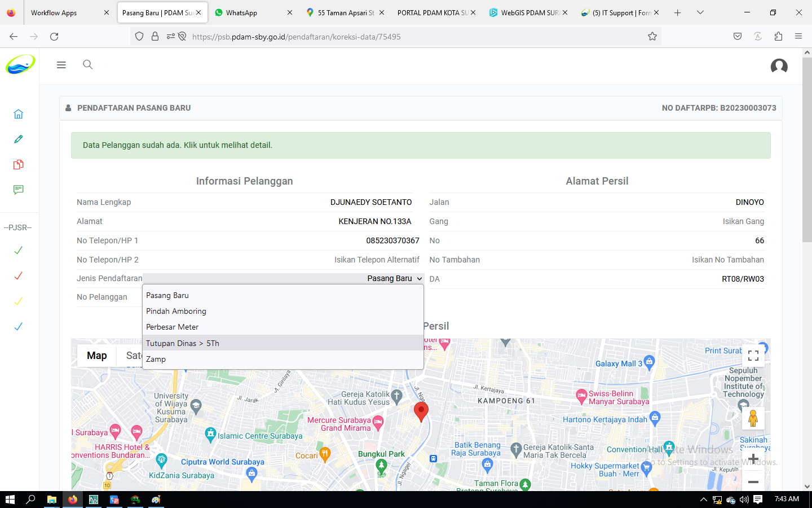The height and width of the screenshot is (508, 812).
Task: List all Firefox tabs chevron
Action: 700,12
